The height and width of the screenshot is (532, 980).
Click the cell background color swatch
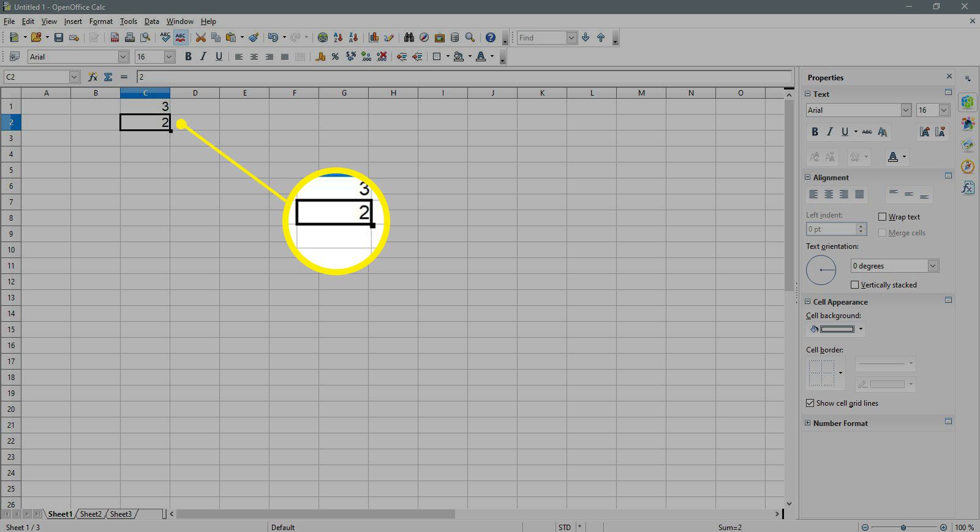(837, 329)
